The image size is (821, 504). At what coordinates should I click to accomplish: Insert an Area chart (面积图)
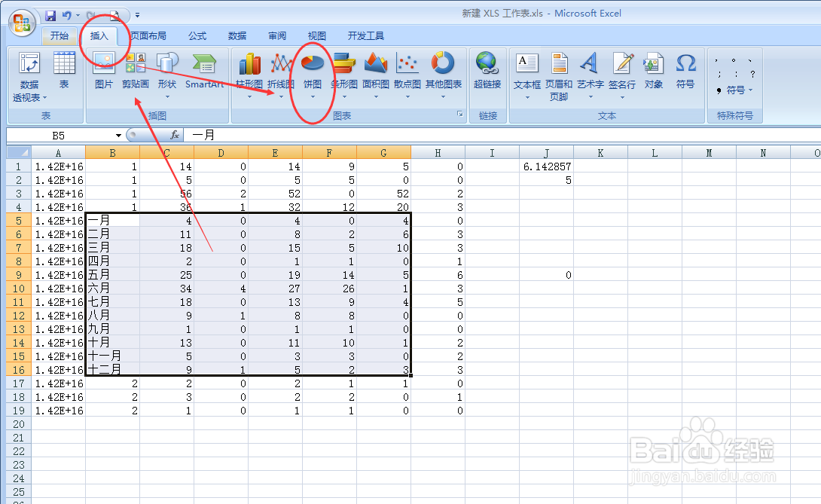click(x=376, y=75)
